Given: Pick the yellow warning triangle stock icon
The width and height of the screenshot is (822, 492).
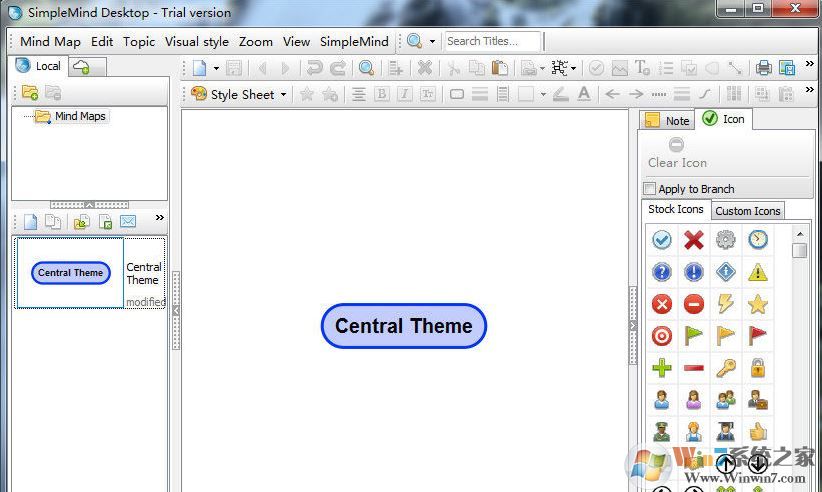Looking at the screenshot, I should [758, 272].
